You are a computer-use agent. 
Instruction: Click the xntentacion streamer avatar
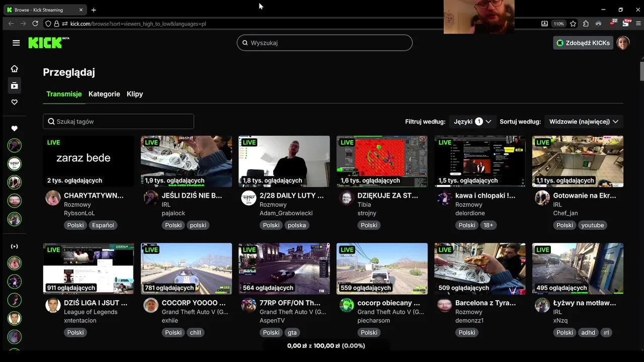[53, 305]
